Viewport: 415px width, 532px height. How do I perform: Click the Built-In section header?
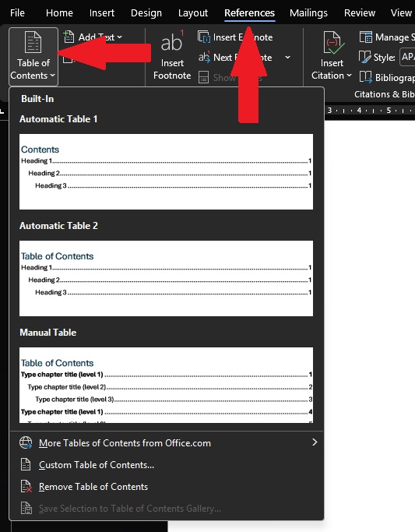click(37, 99)
